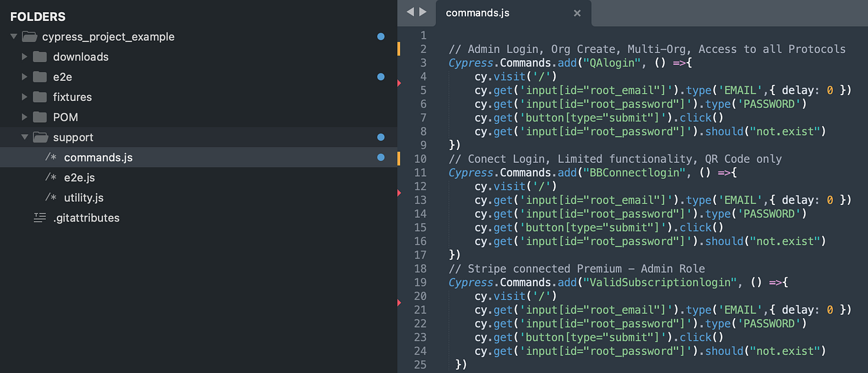
Task: Click the folder icon beside cypress_project_example
Action: [x=29, y=36]
